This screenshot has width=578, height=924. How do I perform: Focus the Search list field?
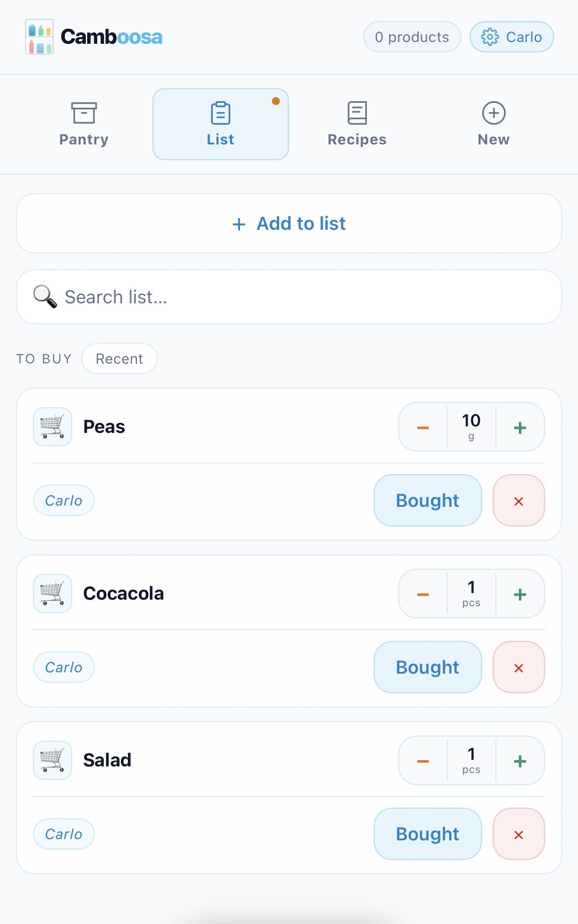[x=289, y=297]
